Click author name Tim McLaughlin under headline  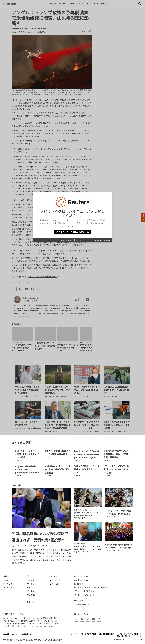point(38,28)
